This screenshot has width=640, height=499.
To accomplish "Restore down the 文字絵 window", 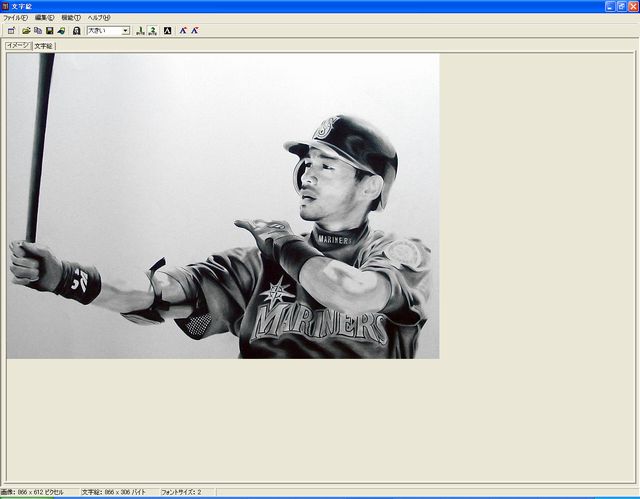I will point(621,6).
